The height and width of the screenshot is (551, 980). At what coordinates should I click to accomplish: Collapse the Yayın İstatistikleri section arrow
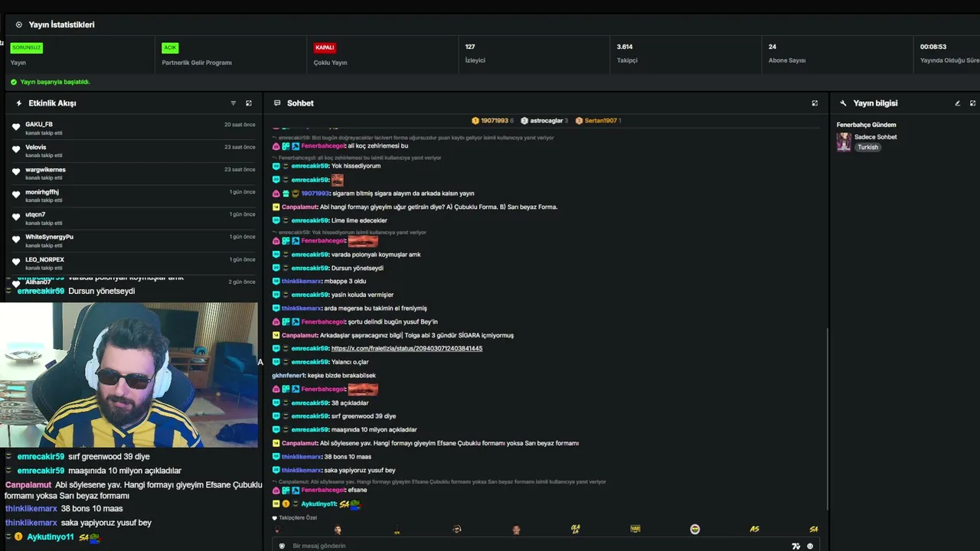[x=19, y=24]
